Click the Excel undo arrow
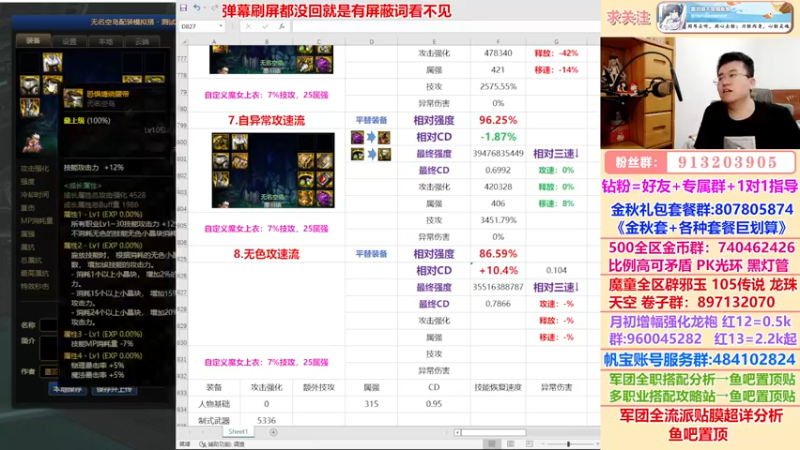Viewport: 800px width, 450px height. pyautogui.click(x=196, y=8)
